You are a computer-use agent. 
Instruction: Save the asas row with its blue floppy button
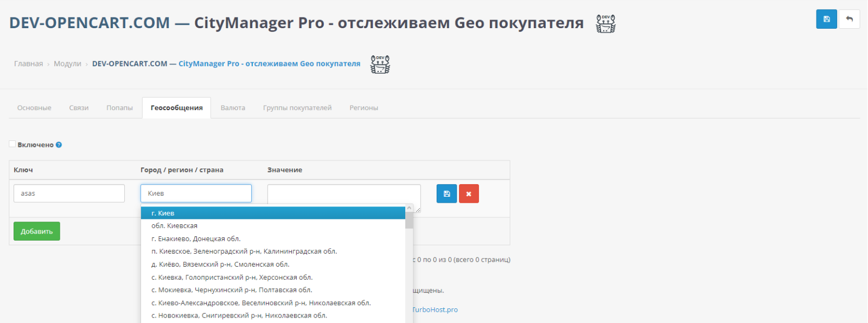click(x=446, y=193)
